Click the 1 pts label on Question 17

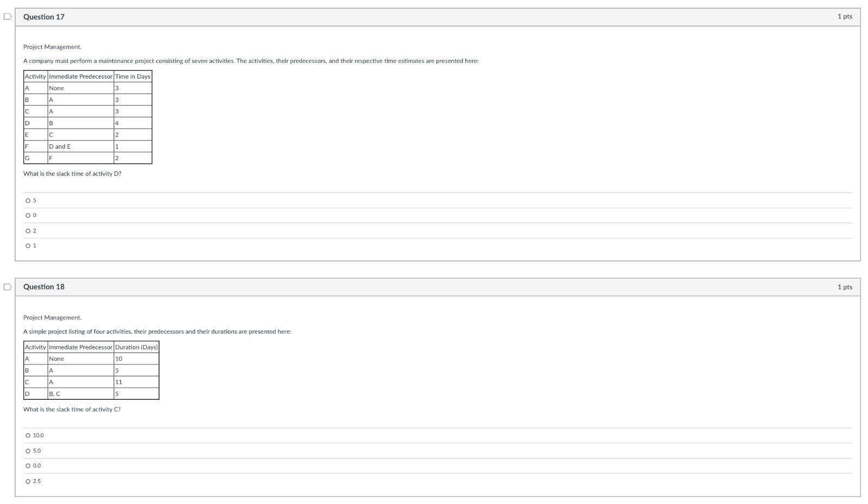click(845, 17)
